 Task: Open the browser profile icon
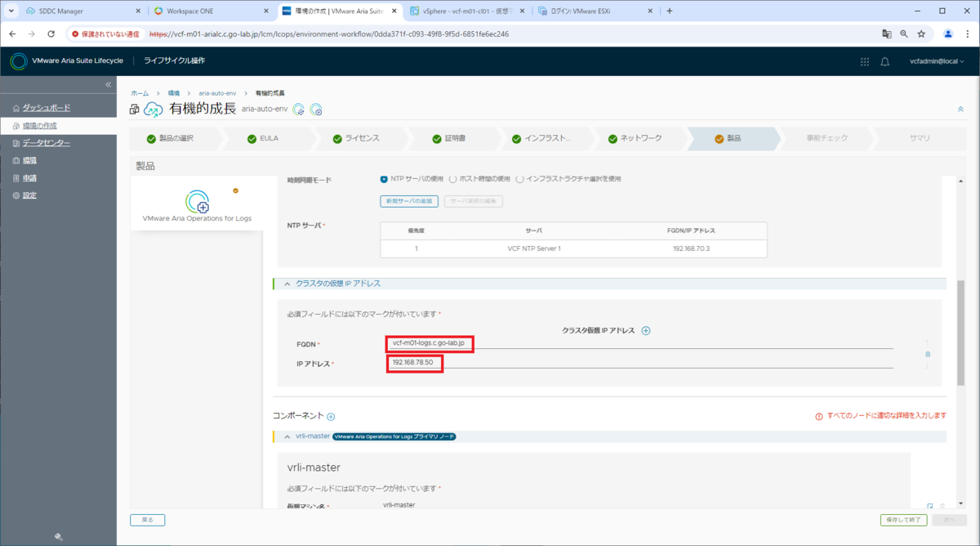click(948, 34)
